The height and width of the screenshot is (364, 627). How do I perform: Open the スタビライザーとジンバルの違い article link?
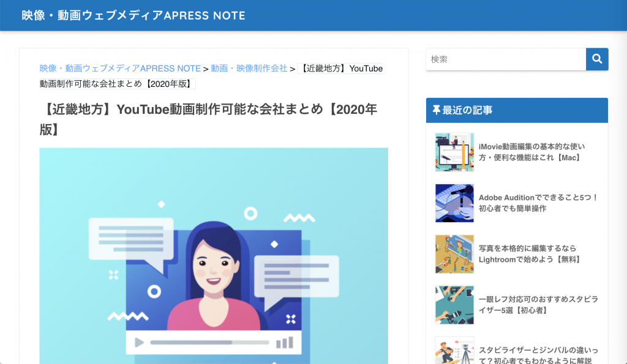pos(538,355)
